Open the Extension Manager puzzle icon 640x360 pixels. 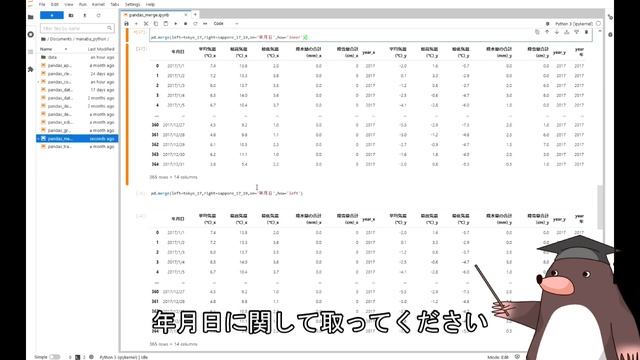click(x=31, y=69)
